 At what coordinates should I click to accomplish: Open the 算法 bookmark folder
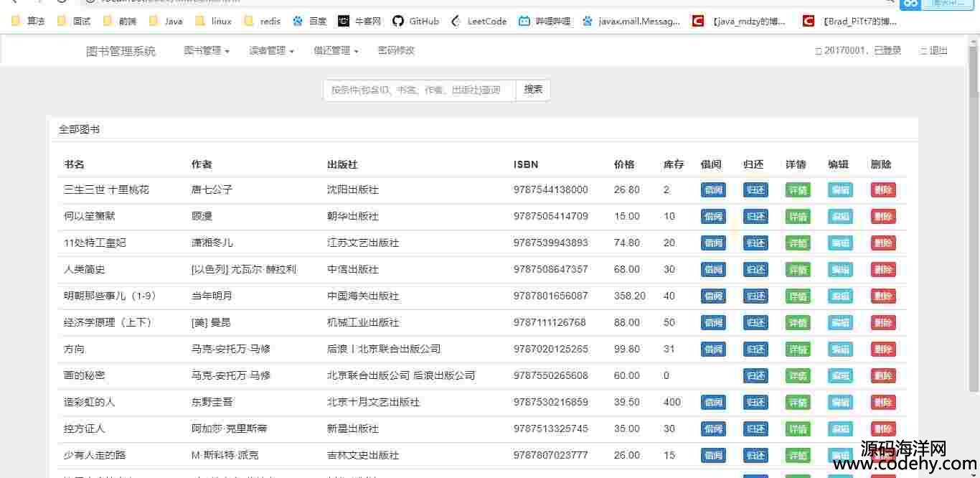(28, 22)
